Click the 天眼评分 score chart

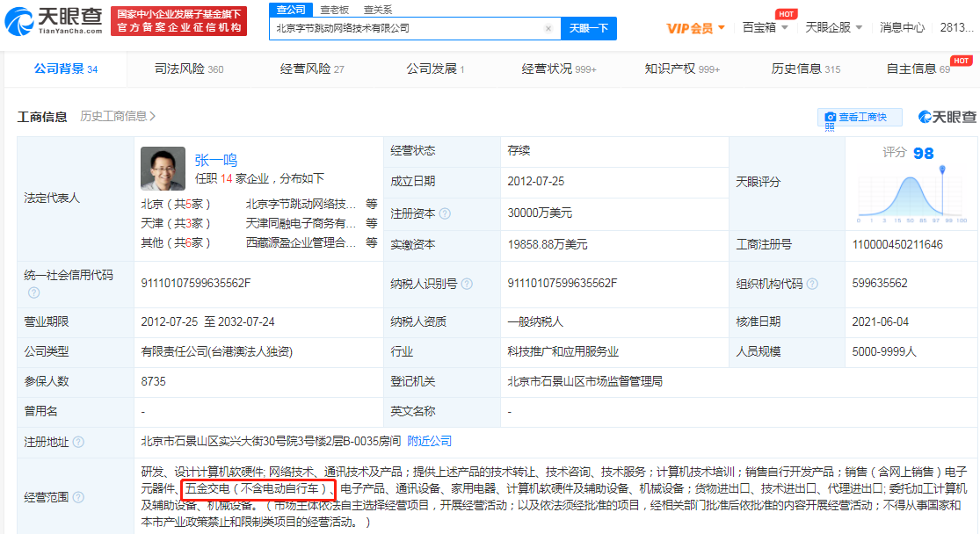[911, 193]
